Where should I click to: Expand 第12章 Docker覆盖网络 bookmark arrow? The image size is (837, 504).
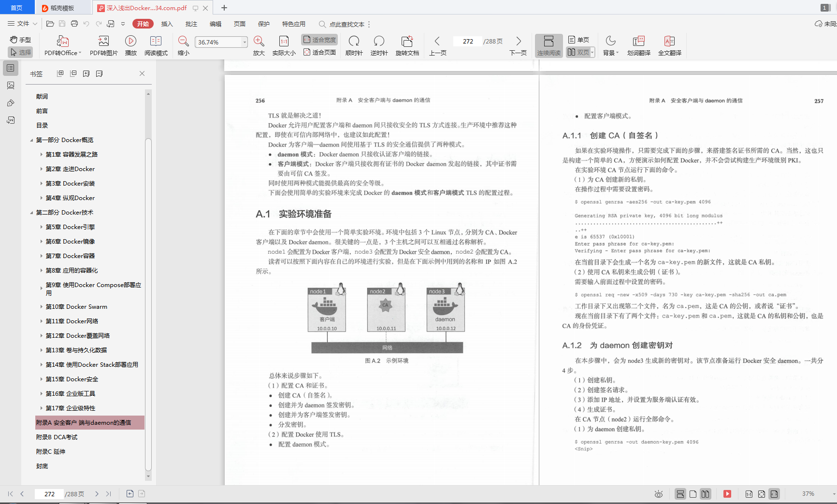41,336
